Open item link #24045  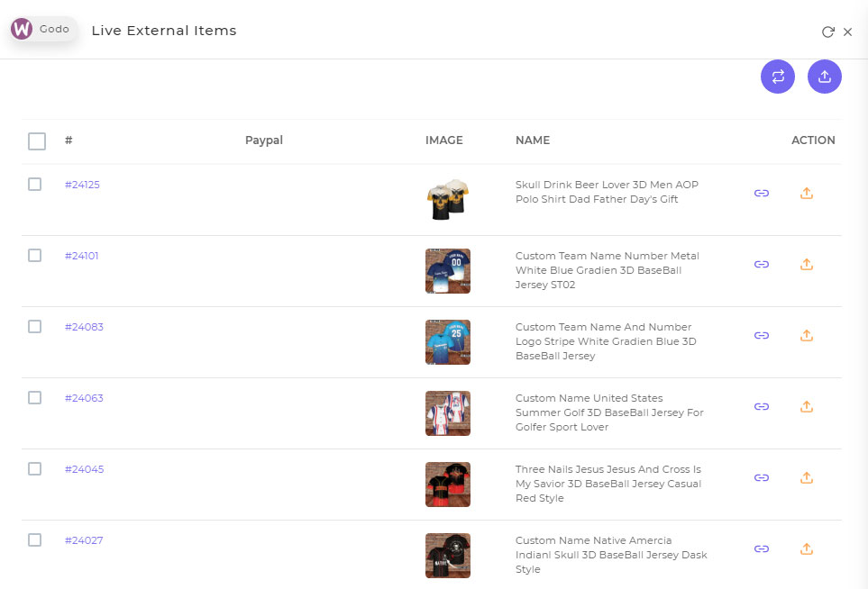click(84, 469)
